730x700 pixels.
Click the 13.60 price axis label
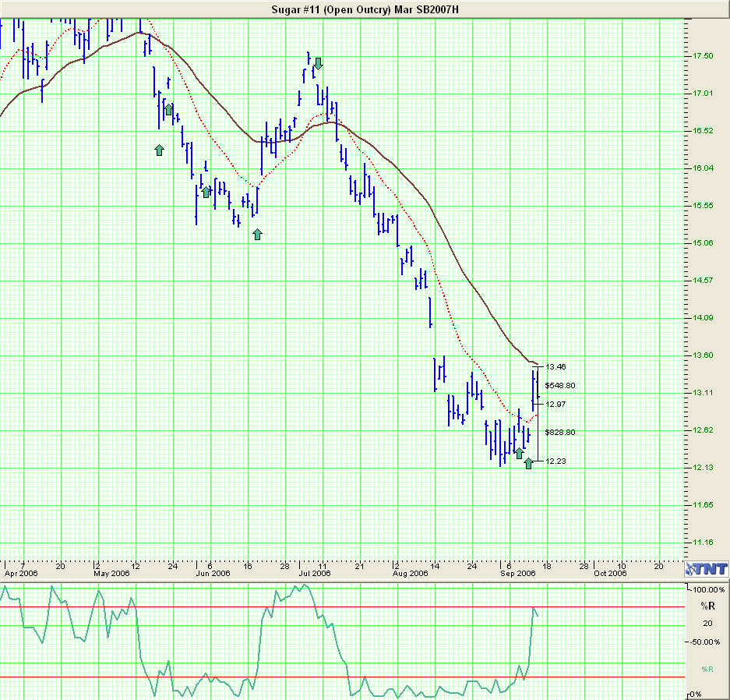[703, 355]
